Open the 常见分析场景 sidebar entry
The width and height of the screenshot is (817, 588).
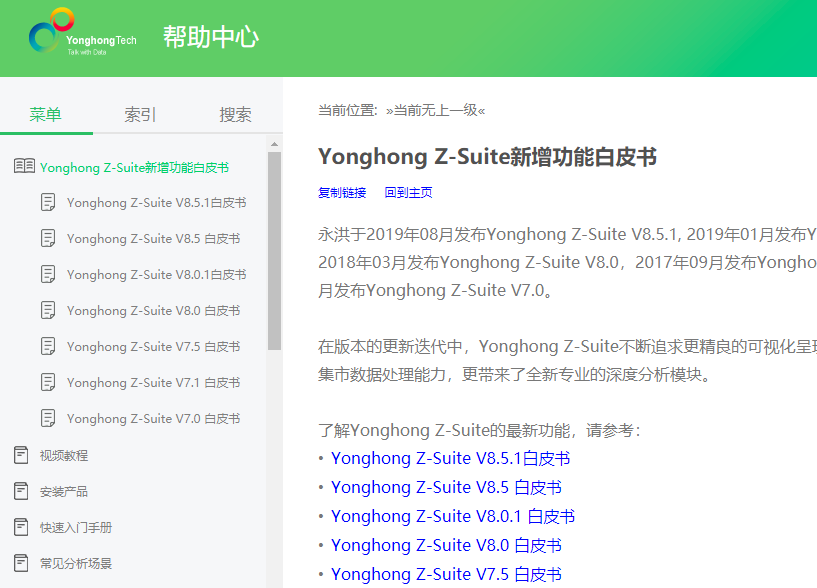pyautogui.click(x=76, y=564)
